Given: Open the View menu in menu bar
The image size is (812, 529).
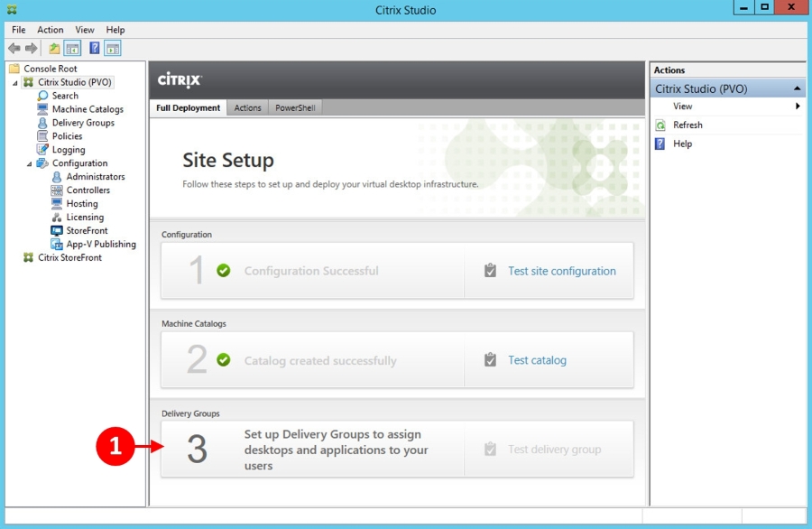Looking at the screenshot, I should coord(85,30).
